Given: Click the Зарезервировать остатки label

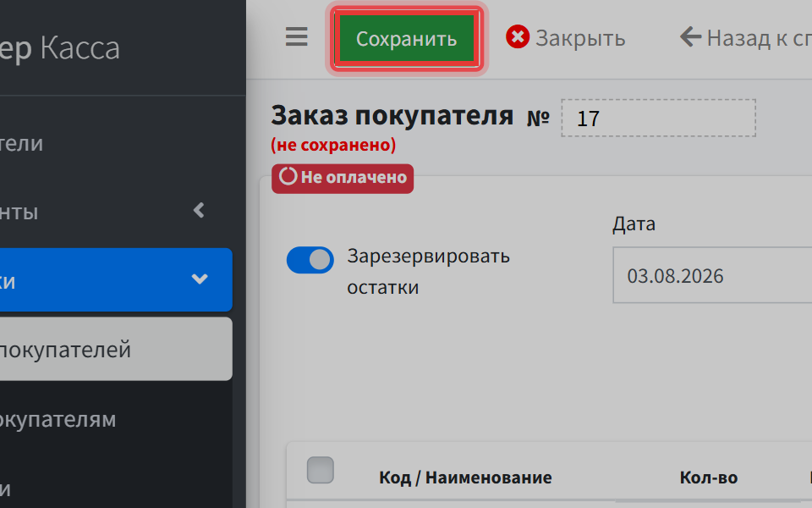Looking at the screenshot, I should click(x=428, y=271).
